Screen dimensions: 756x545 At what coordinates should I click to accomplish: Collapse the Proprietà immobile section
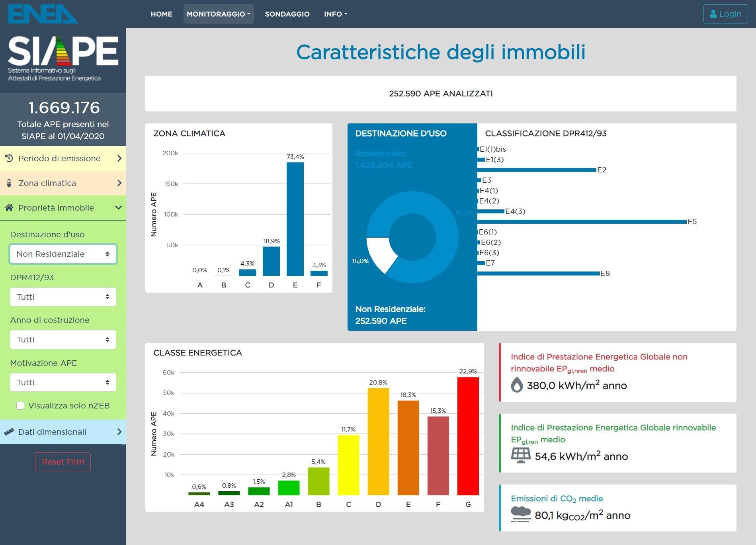tap(63, 208)
